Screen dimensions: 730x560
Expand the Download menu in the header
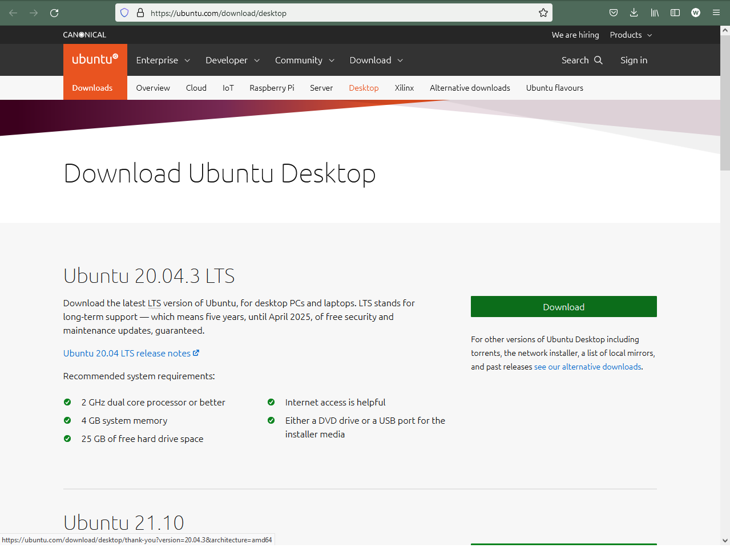coord(377,60)
